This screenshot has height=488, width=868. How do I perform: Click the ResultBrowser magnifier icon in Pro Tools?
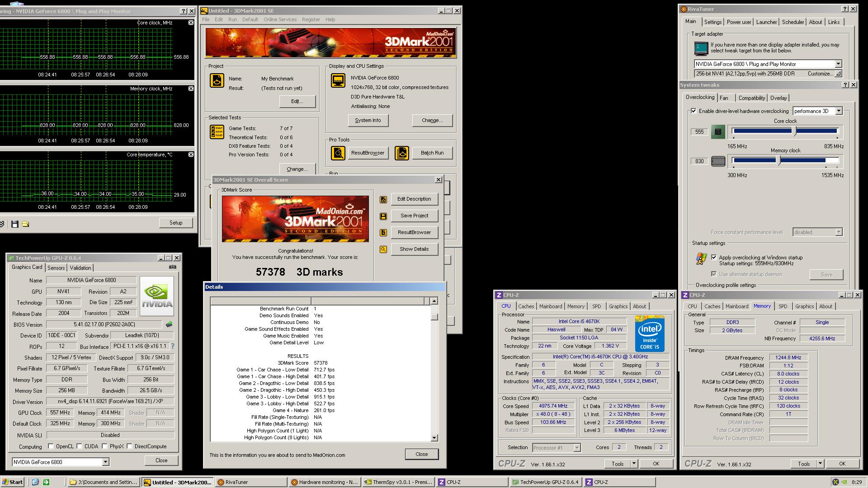338,153
